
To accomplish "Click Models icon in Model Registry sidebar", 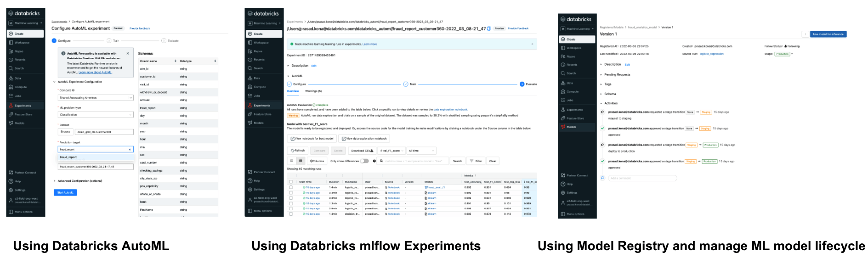I will click(563, 127).
